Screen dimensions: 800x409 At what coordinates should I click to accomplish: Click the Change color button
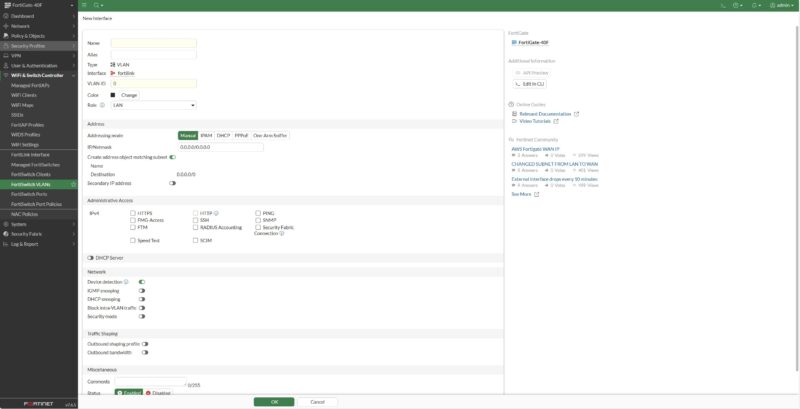129,95
